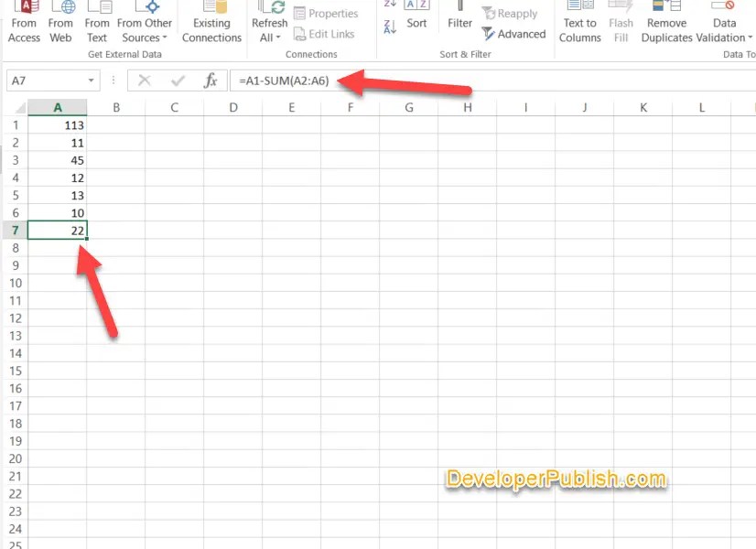Expand the Name Box dropdown arrow
756x549 pixels.
coord(92,81)
